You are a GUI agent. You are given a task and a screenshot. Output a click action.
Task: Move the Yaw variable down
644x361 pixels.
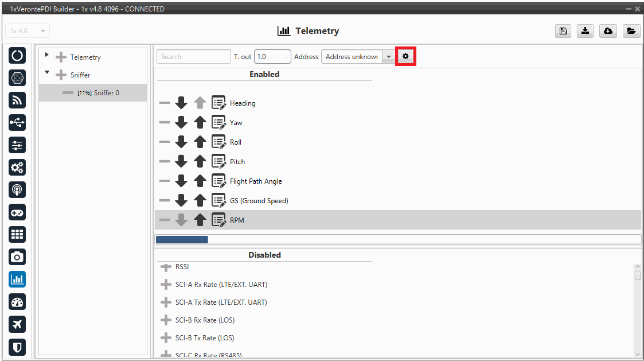click(181, 122)
